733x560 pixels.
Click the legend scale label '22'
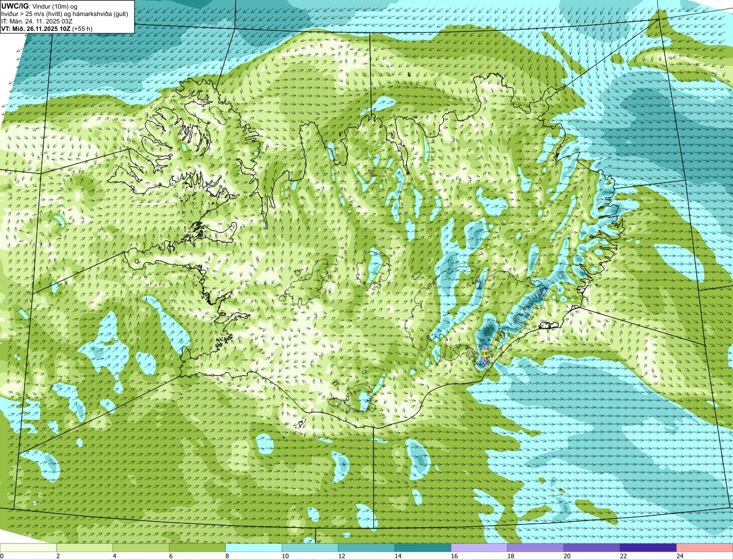point(624,556)
